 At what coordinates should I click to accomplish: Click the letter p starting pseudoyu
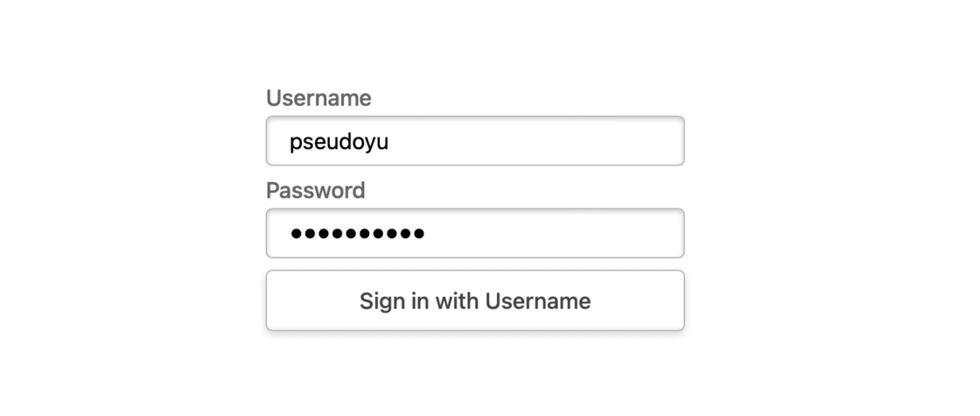click(x=295, y=143)
